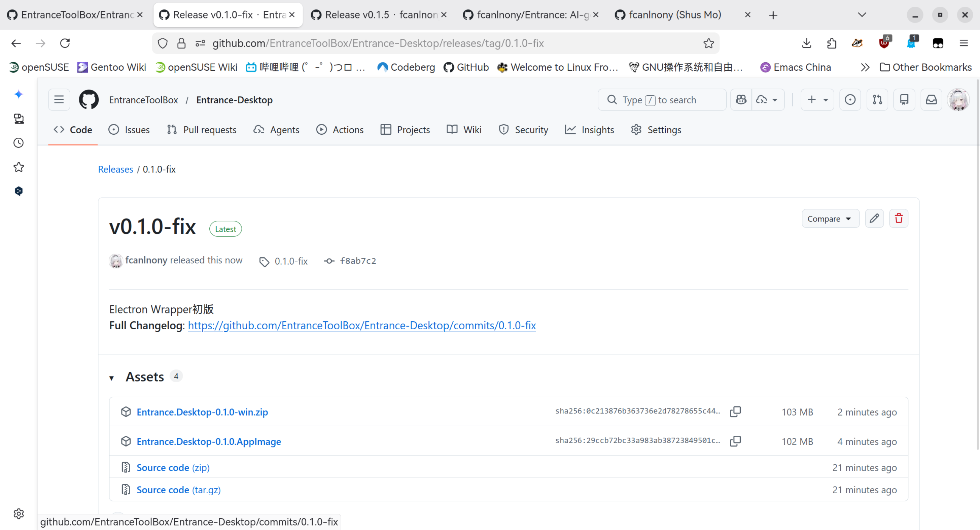Switch to the Agents tab
The image size is (980, 530).
(x=276, y=130)
